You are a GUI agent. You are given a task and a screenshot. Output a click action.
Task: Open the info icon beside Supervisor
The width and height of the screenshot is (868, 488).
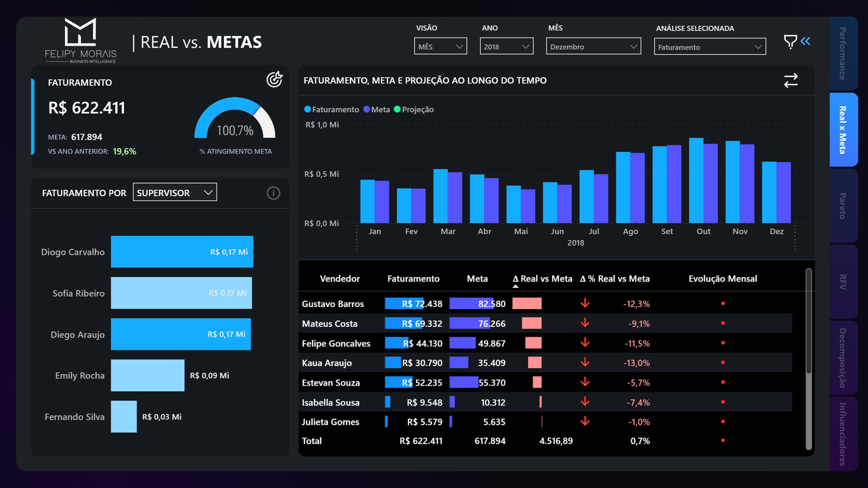point(273,193)
